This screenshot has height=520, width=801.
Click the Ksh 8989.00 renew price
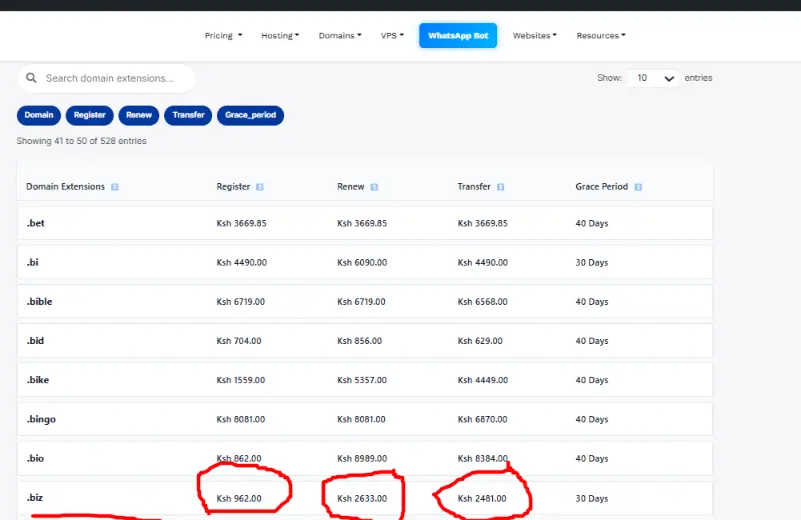362,459
